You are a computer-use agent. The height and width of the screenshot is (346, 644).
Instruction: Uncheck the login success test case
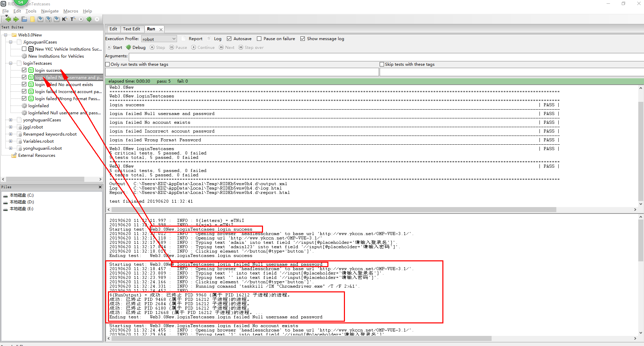point(24,70)
